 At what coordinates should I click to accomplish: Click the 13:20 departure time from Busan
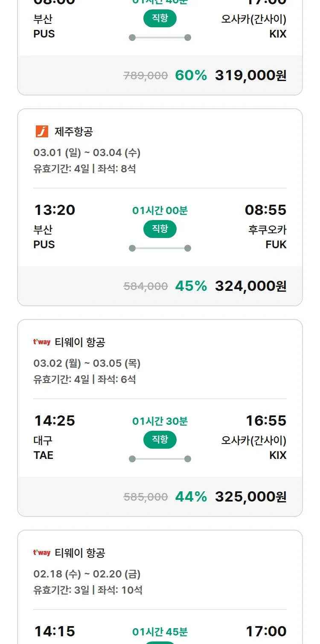pyautogui.click(x=55, y=210)
